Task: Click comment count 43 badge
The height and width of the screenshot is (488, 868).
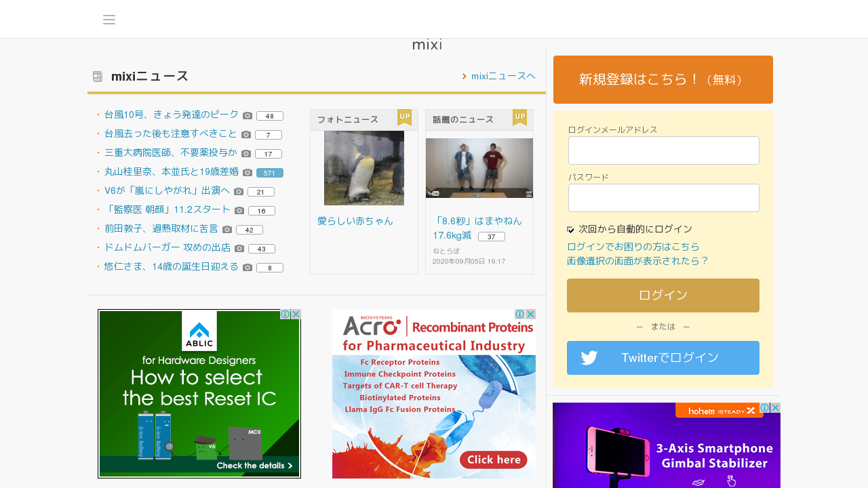Action: click(262, 249)
